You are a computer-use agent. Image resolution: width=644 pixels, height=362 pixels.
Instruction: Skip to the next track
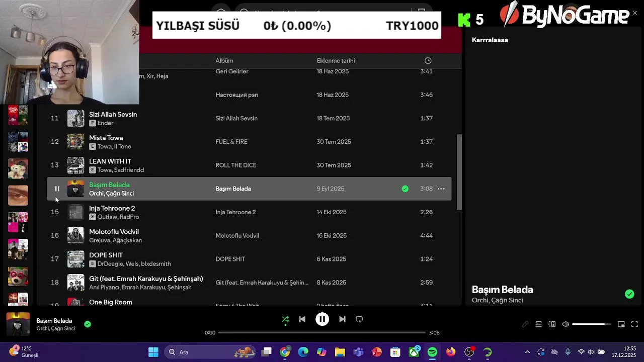pos(342,319)
